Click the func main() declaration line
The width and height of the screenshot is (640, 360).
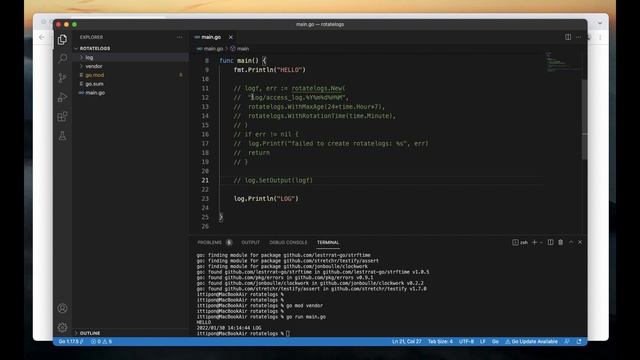pos(243,60)
